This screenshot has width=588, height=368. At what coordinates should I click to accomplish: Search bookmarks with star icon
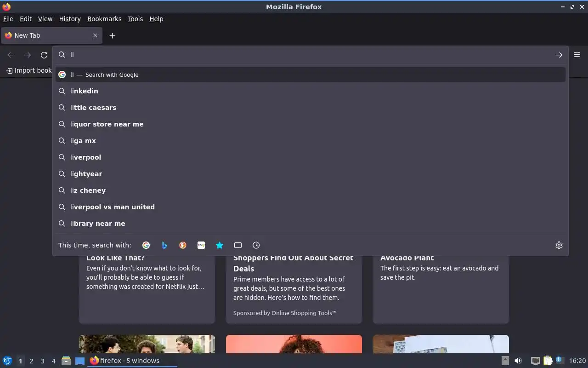(220, 245)
